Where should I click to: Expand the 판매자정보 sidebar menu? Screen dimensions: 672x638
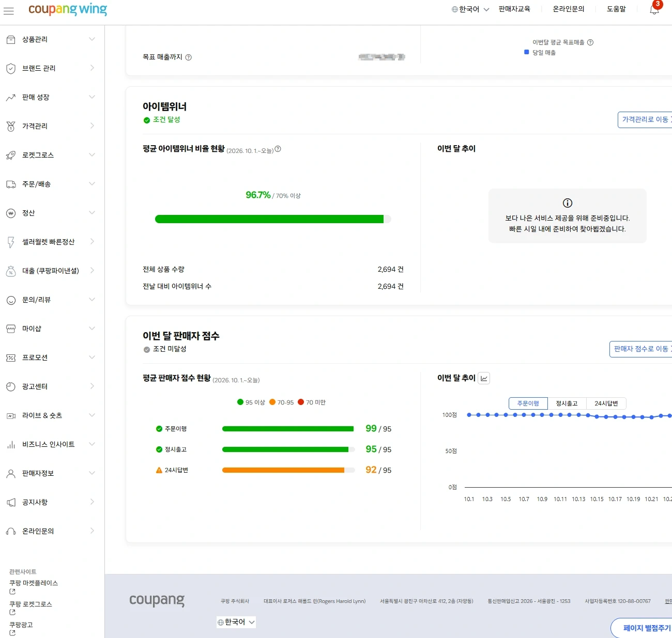tap(92, 473)
